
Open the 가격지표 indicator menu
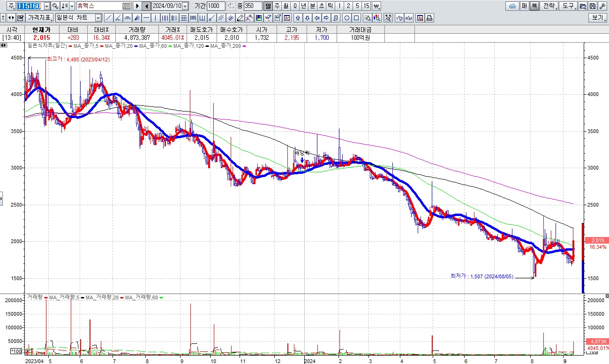39,18
